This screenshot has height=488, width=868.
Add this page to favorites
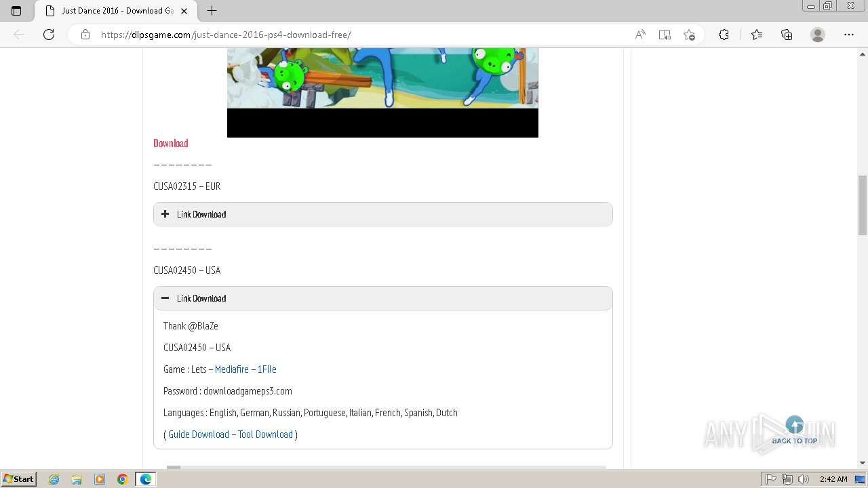point(689,35)
